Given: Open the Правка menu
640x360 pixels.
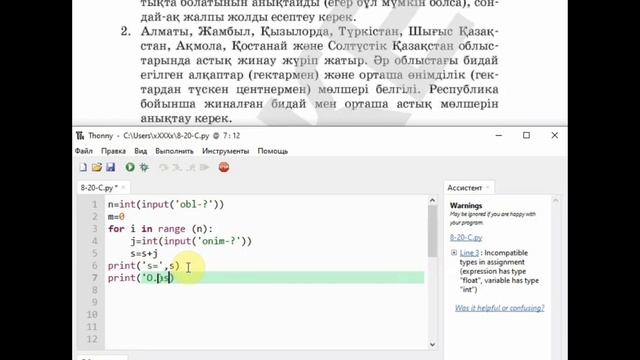Looking at the screenshot, I should click(113, 151).
